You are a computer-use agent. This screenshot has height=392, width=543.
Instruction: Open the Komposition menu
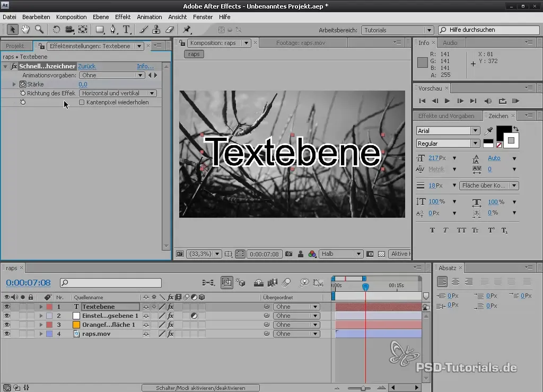coord(72,17)
